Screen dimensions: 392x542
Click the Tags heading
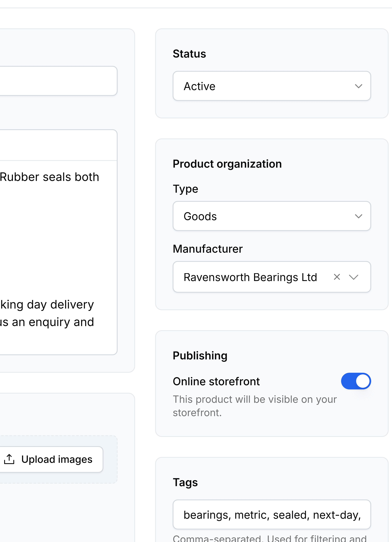pos(185,482)
